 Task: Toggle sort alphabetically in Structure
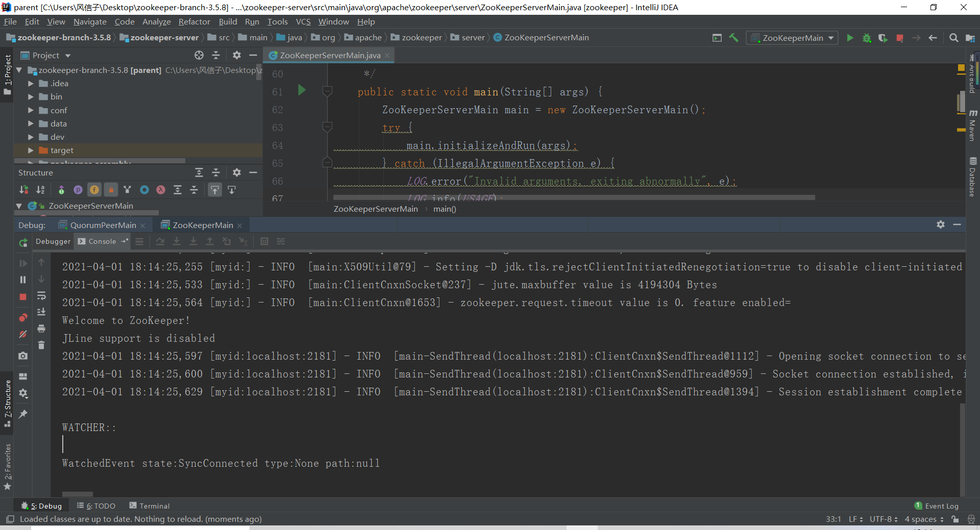point(40,190)
